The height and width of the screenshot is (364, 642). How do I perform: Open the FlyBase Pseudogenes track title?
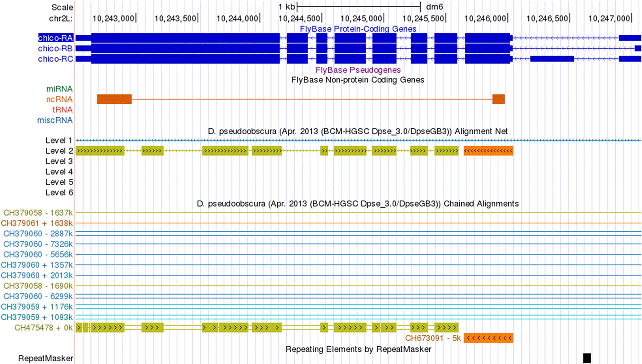pos(358,70)
